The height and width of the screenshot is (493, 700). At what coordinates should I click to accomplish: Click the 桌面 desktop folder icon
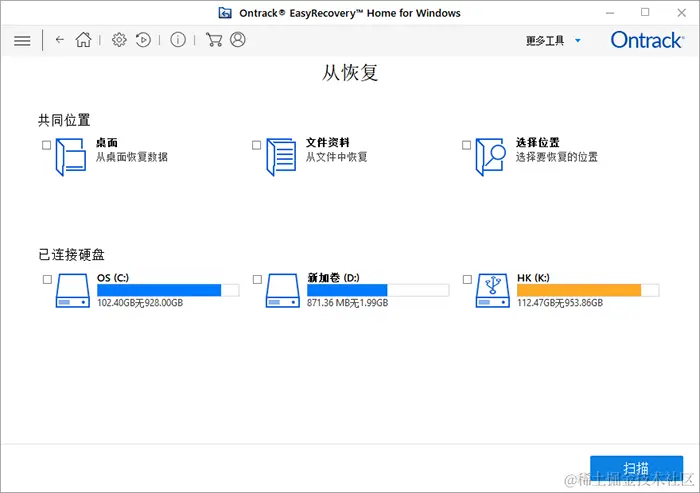pyautogui.click(x=71, y=157)
